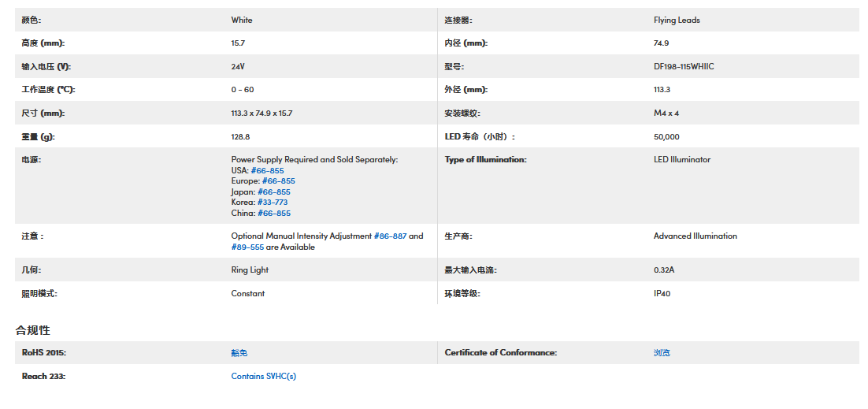Click the IP40 environment rating value
868x409 pixels.
click(x=662, y=294)
